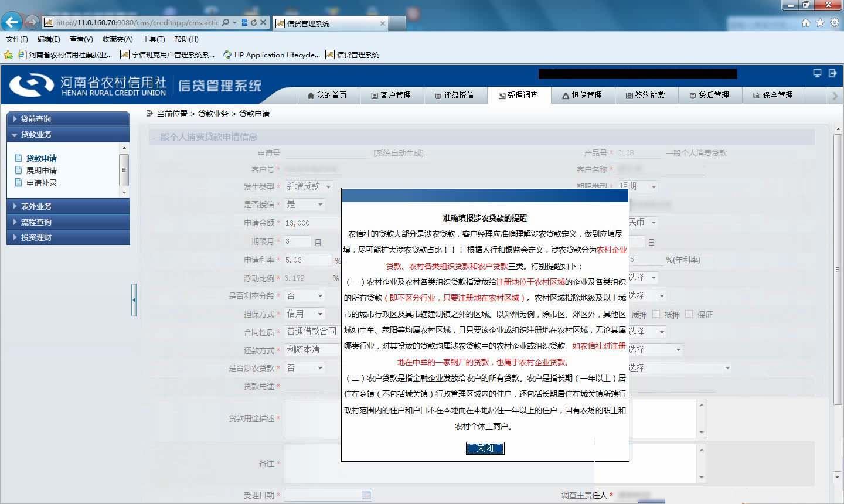Open the calendar icon beside 受理日期
Viewport: 844px width, 504px height.
[x=366, y=495]
